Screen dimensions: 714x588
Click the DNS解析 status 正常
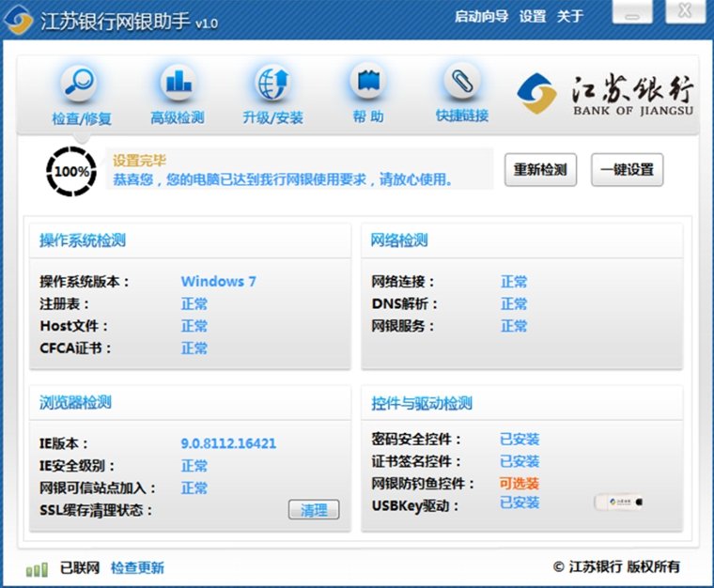(514, 303)
